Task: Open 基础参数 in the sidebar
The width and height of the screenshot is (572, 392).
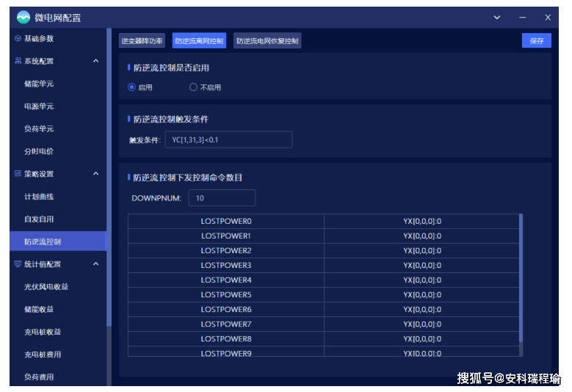Action: [x=39, y=39]
